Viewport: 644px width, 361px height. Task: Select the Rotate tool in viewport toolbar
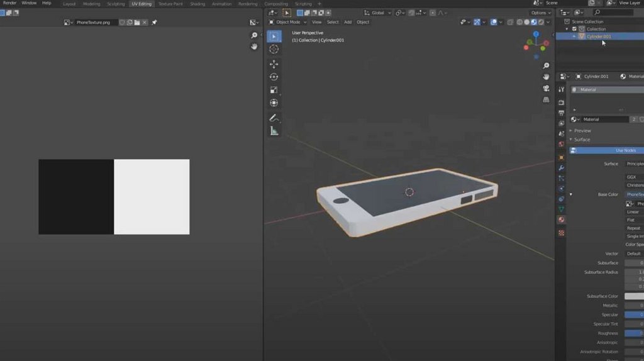click(x=274, y=77)
